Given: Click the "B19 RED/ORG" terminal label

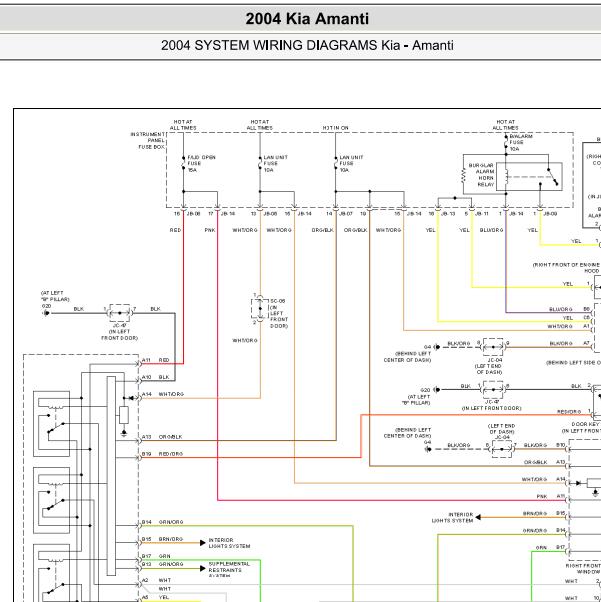Looking at the screenshot, I should pyautogui.click(x=162, y=454).
